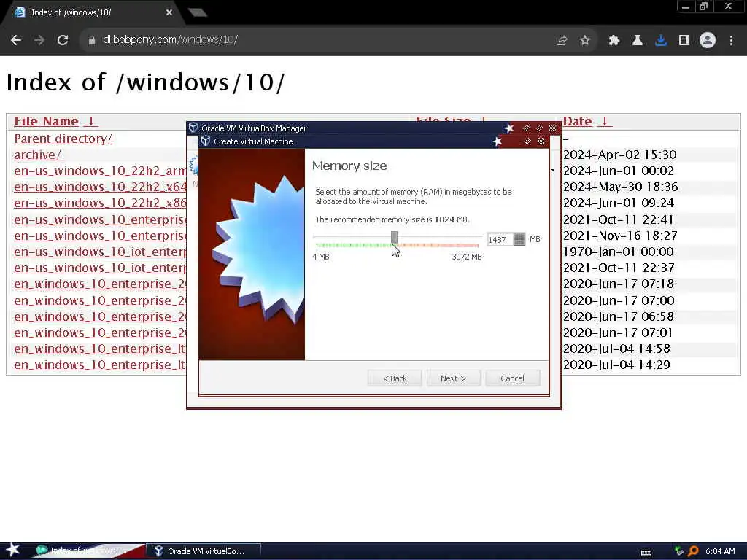Close the Create Virtual Machine dialog
The height and width of the screenshot is (560, 747).
pyautogui.click(x=541, y=141)
